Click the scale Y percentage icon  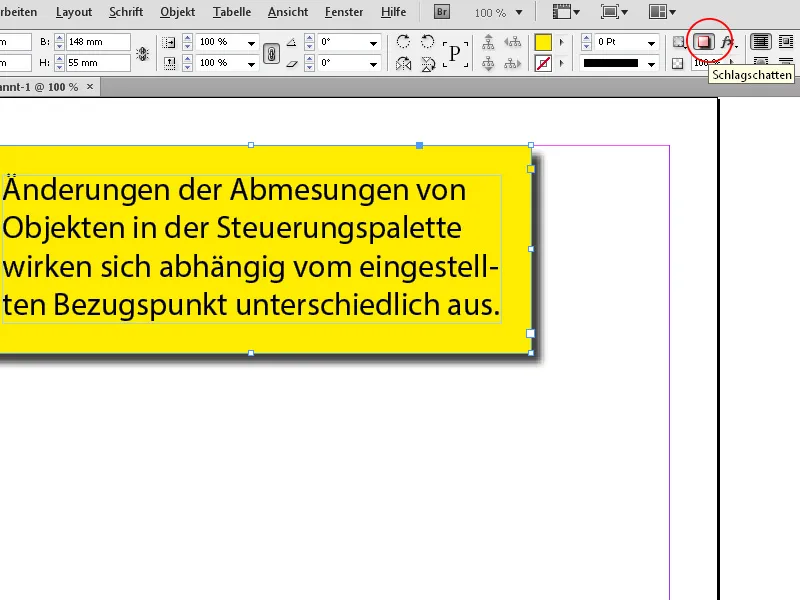(169, 64)
